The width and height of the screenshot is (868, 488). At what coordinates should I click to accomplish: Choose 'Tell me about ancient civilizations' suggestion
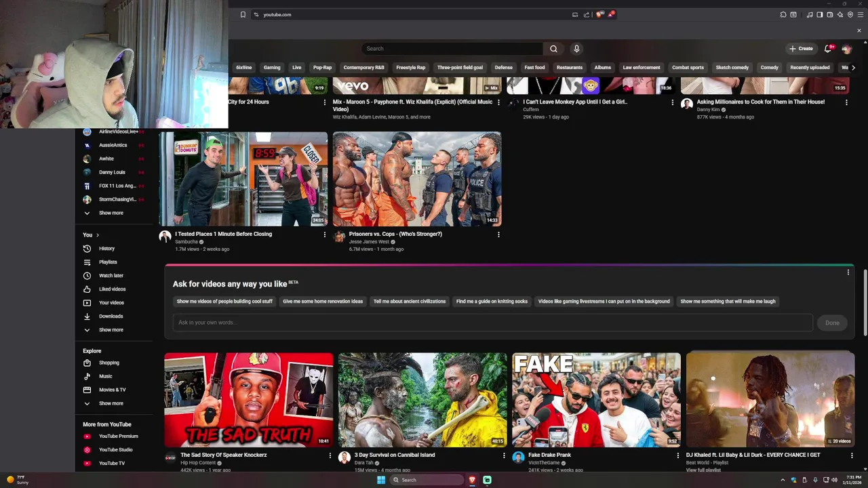(410, 302)
